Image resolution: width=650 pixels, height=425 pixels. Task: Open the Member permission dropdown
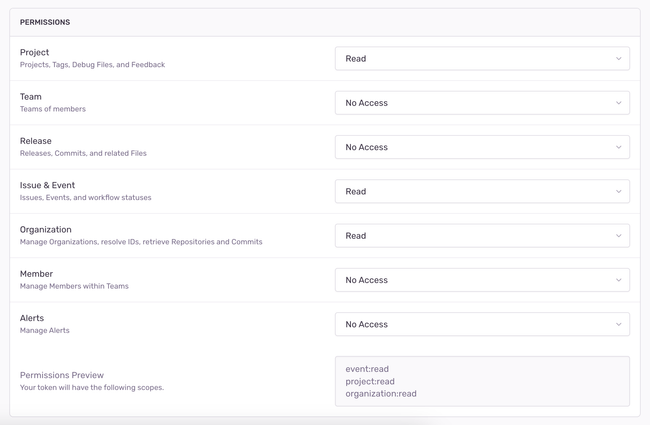481,280
